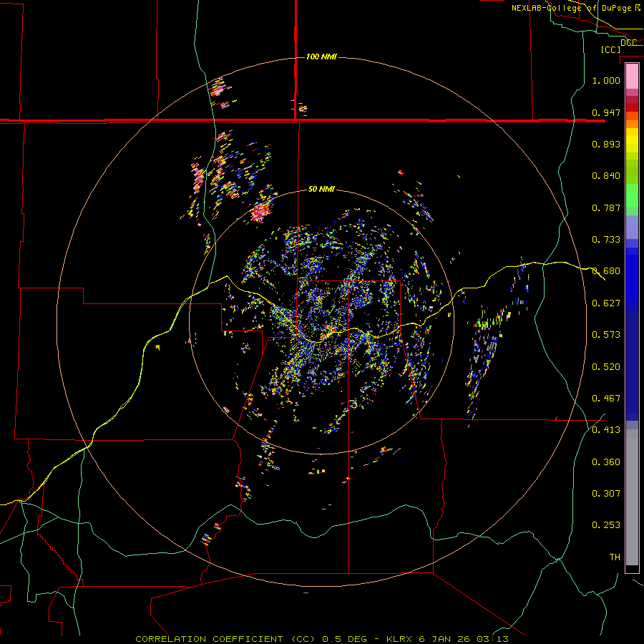
Task: Click the pink top segment of color bar
Action: [632, 76]
